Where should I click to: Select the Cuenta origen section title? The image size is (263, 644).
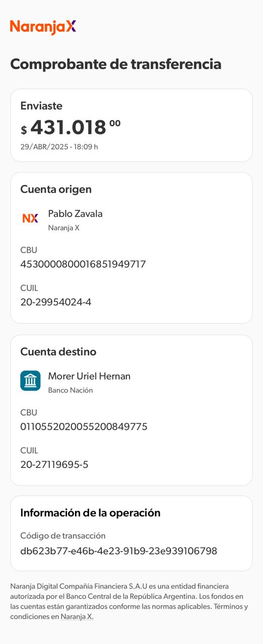(56, 189)
